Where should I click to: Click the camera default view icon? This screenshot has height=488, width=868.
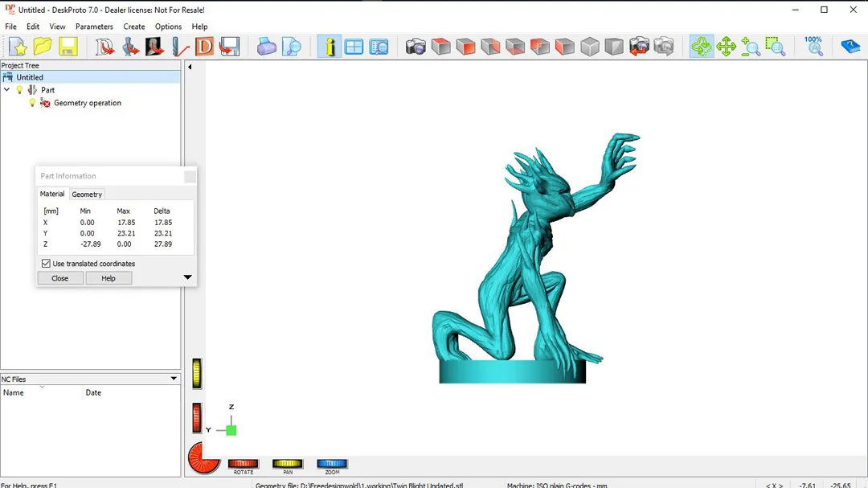[416, 47]
